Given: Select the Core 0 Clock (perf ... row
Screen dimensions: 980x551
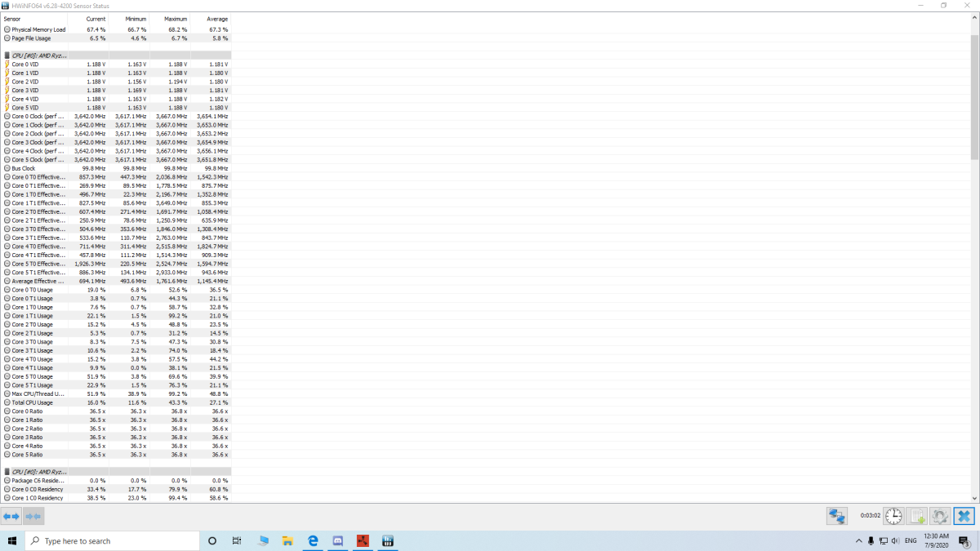Looking at the screenshot, I should (116, 116).
